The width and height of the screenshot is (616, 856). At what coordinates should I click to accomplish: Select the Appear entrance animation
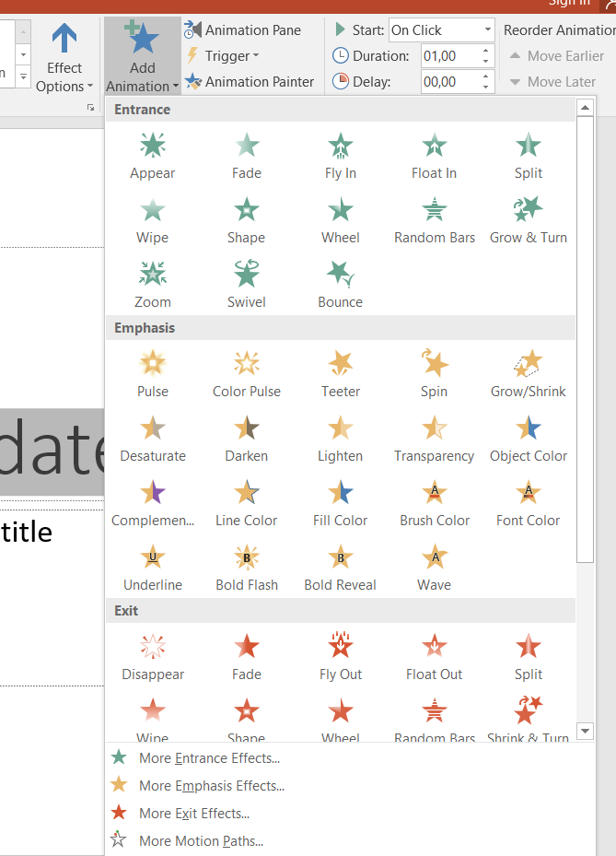coord(153,156)
